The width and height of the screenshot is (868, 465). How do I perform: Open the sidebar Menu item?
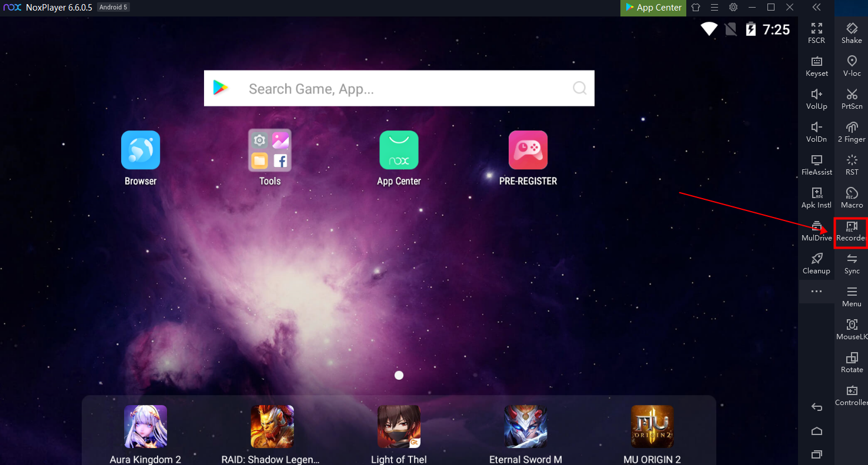852,296
